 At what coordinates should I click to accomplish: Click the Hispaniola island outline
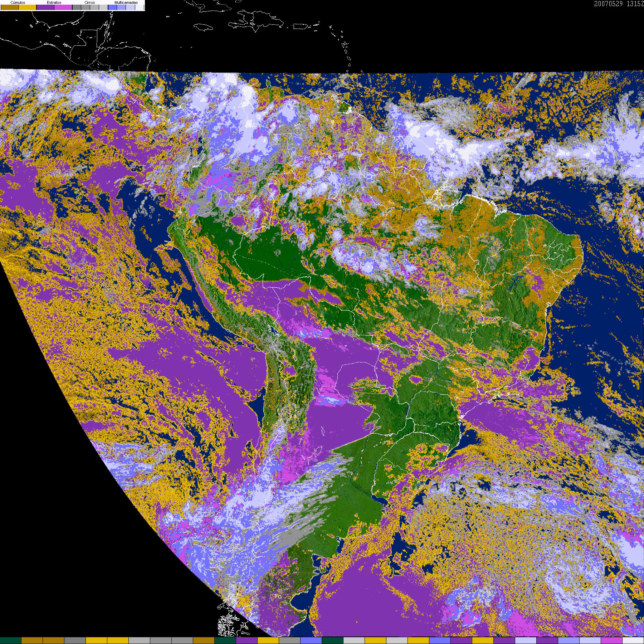point(256,20)
